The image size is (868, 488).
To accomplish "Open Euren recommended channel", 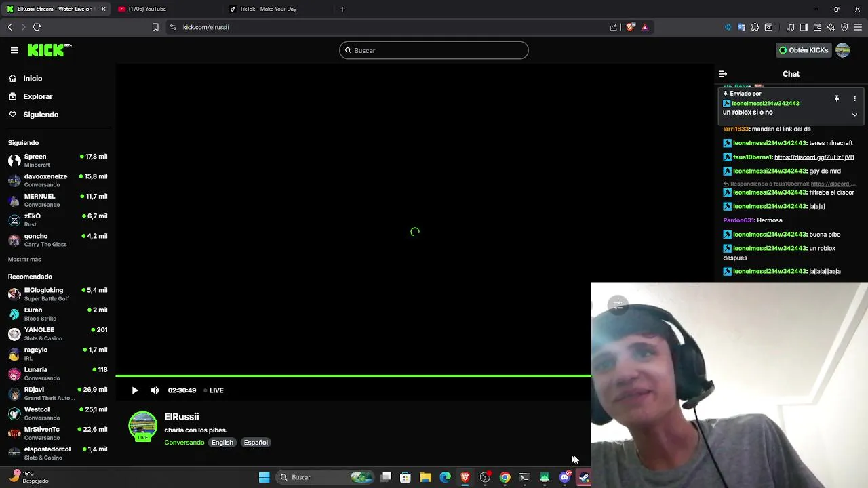I will 58,314.
